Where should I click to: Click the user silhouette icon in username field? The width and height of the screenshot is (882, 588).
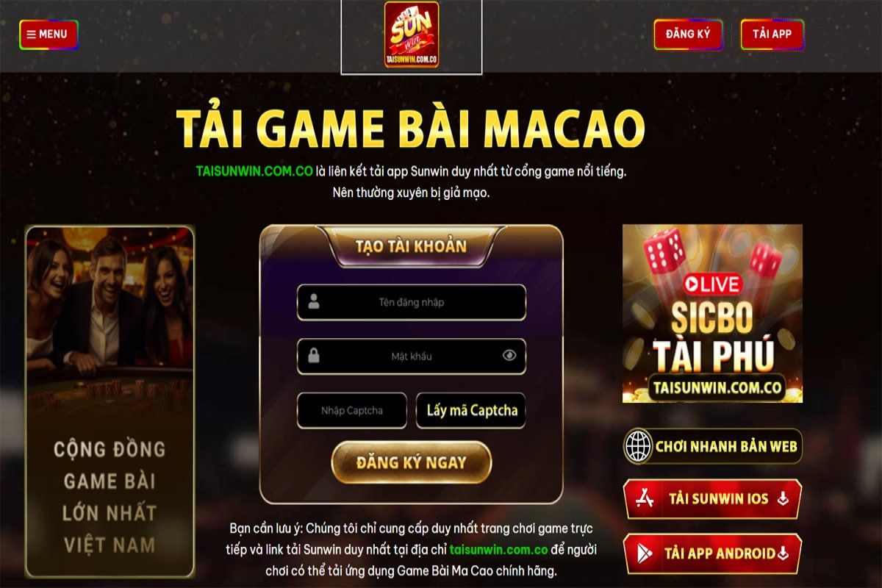(314, 302)
